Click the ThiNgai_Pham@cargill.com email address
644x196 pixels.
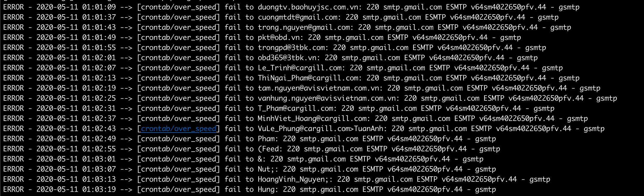tap(308, 78)
